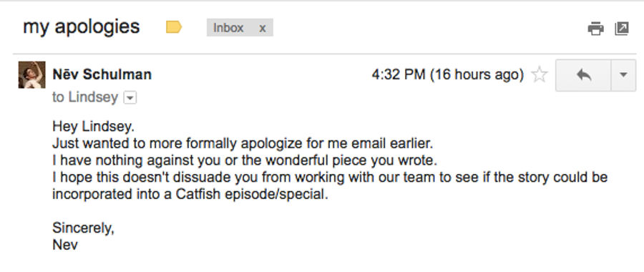
Task: Click the 'Nev' signature text
Action: point(65,246)
